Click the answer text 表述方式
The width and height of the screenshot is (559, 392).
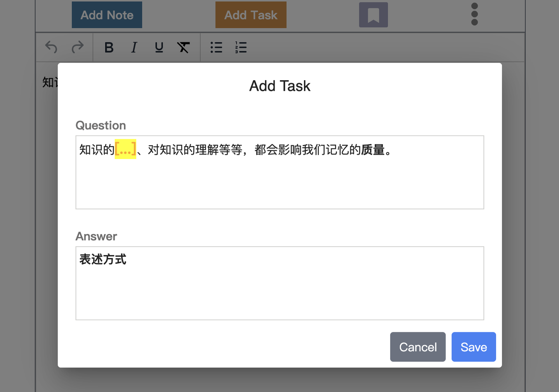pyautogui.click(x=103, y=259)
